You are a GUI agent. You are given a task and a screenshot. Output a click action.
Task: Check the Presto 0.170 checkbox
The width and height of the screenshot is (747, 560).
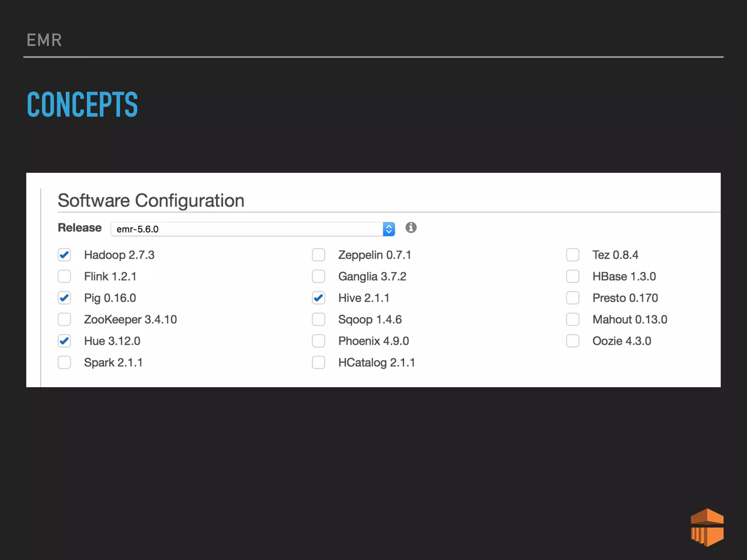[x=573, y=298]
